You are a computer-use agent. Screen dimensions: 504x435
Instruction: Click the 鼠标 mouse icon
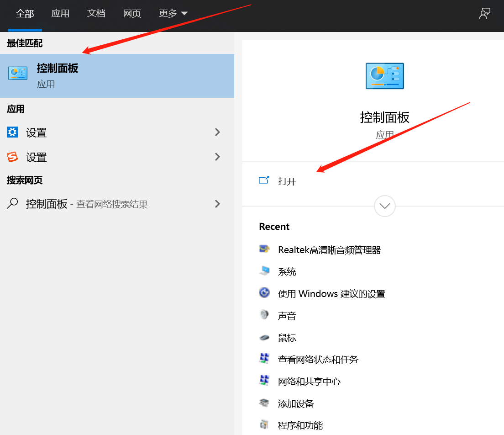pos(264,338)
